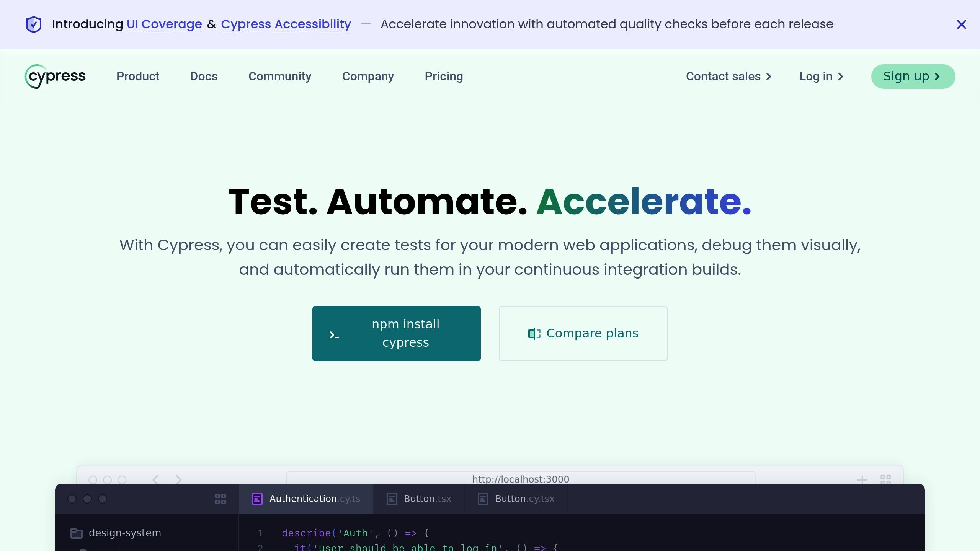980x551 pixels.
Task: Click the grid icon in the editor header
Action: pyautogui.click(x=220, y=499)
